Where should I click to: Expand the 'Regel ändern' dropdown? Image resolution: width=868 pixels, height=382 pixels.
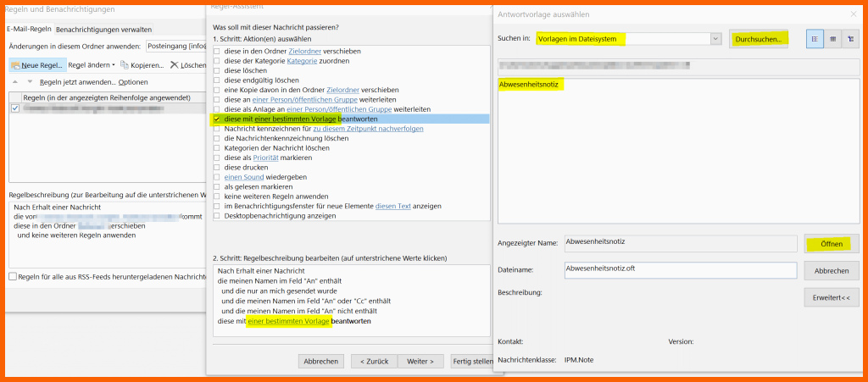click(92, 65)
